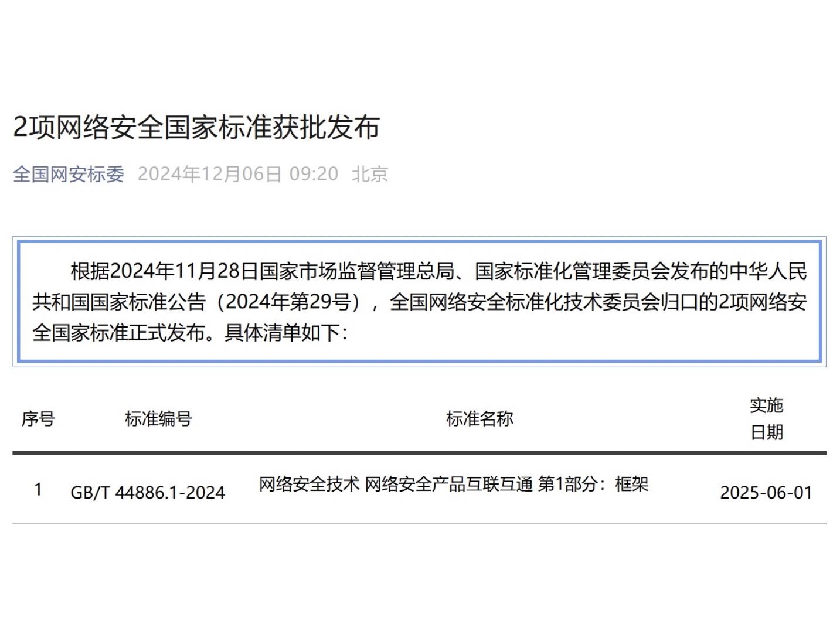This screenshot has width=840, height=631.
Task: Click the 实施日期 column header
Action: (766, 418)
